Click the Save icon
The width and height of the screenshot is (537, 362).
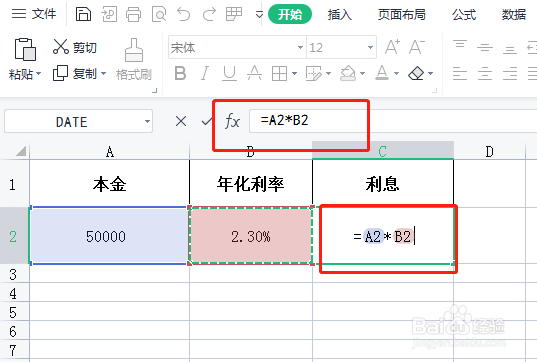point(83,14)
